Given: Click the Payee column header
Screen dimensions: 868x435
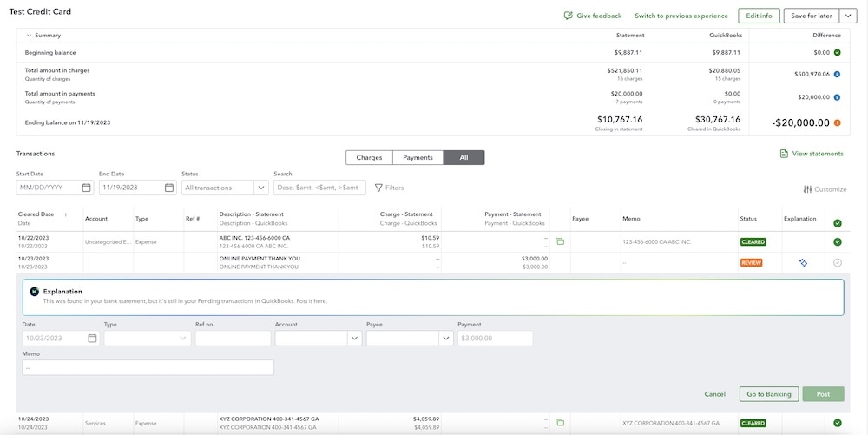Looking at the screenshot, I should tap(580, 219).
